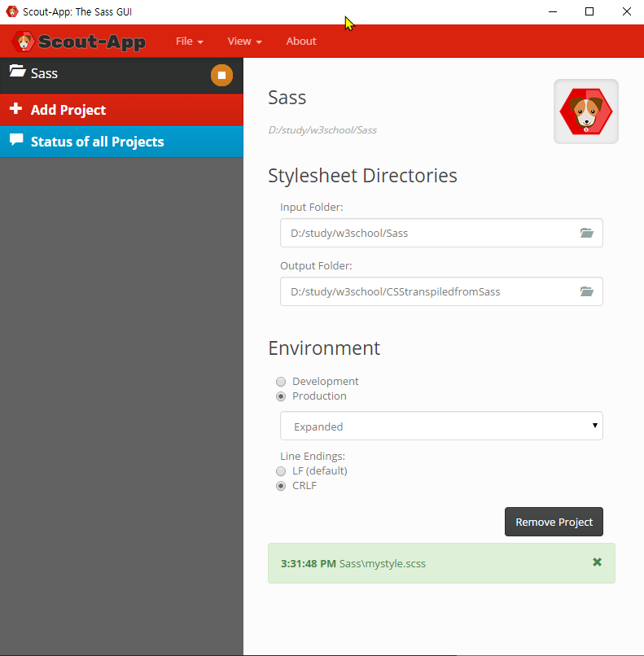Stop watching the Sass project
Screen dimensions: 644x656
[x=221, y=76]
